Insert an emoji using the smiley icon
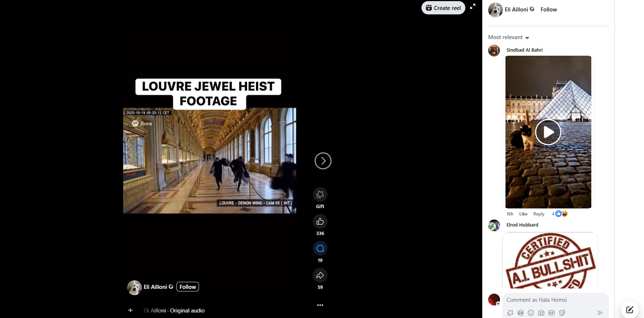 tap(531, 313)
